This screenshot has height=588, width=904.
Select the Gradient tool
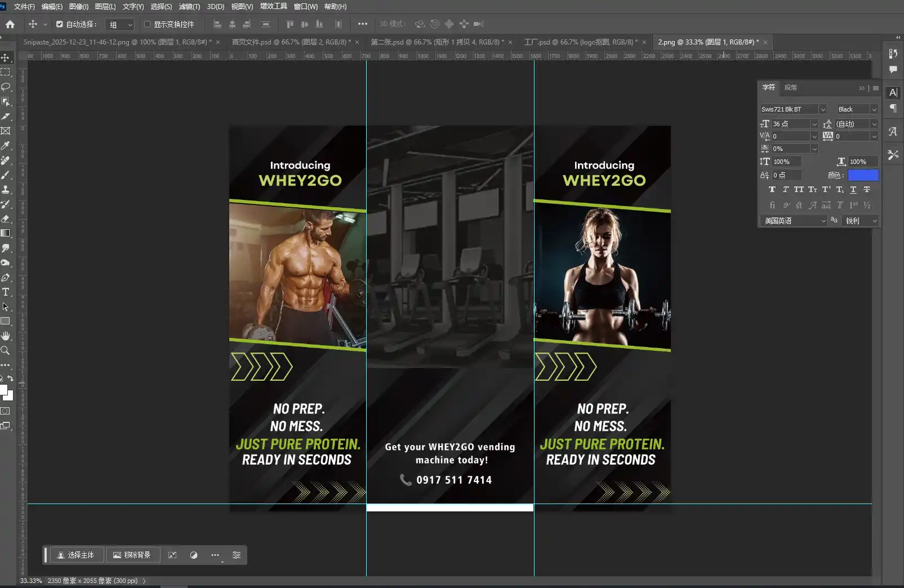pyautogui.click(x=6, y=234)
